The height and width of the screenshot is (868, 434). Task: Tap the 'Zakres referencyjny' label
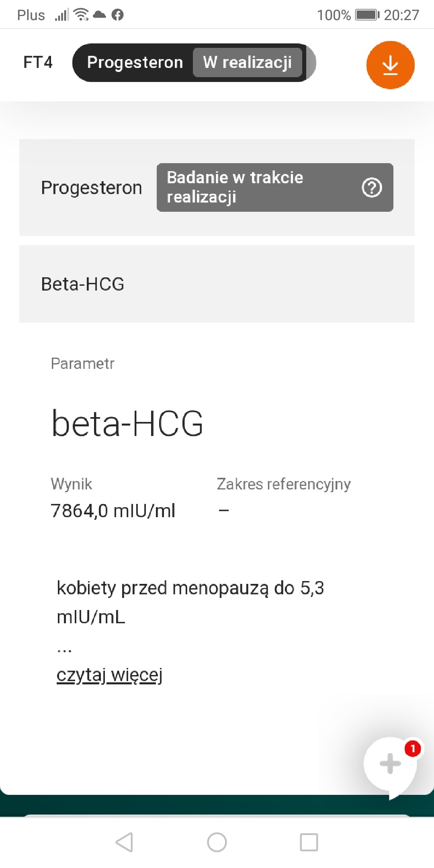(284, 484)
